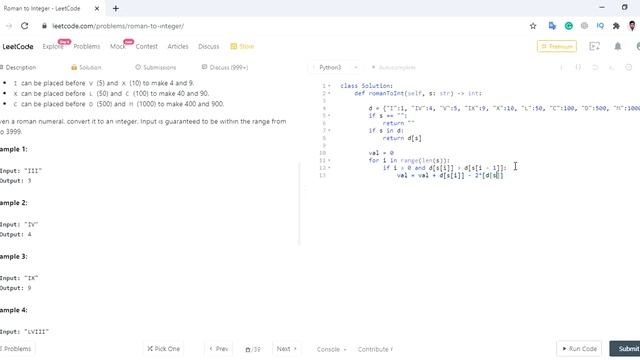Screen dimensions: 640x360
Task: Go to LeetCode home logo
Action: coord(18,47)
